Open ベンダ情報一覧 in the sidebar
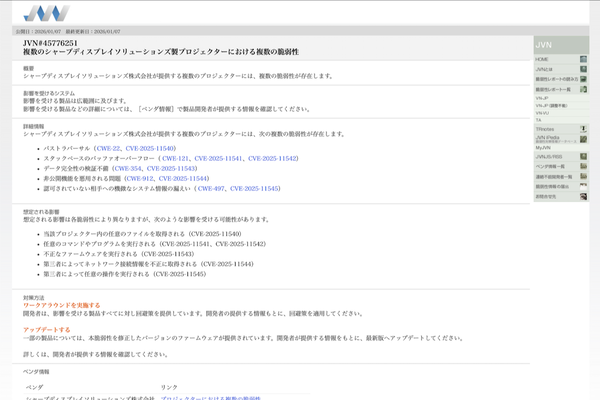 coord(550,167)
